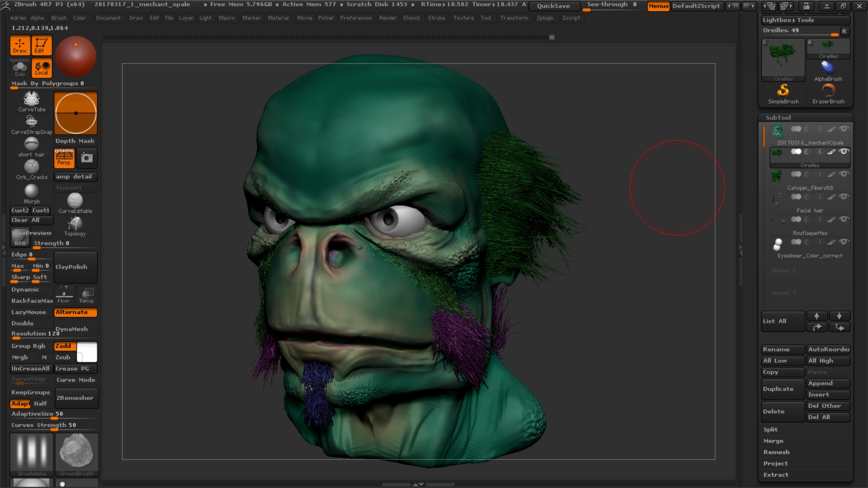Click the Rename button
The width and height of the screenshot is (868, 488).
tap(783, 350)
